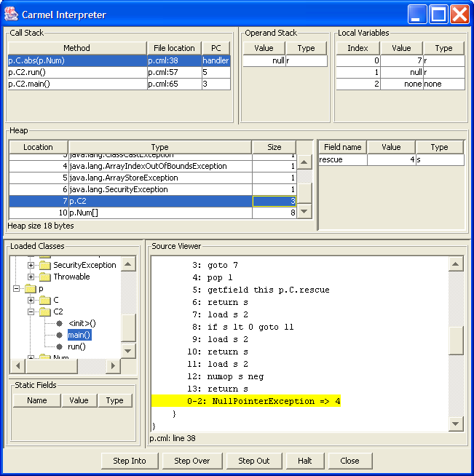This screenshot has width=474, height=476.
Task: Click the C class folder icon
Action: point(44,300)
